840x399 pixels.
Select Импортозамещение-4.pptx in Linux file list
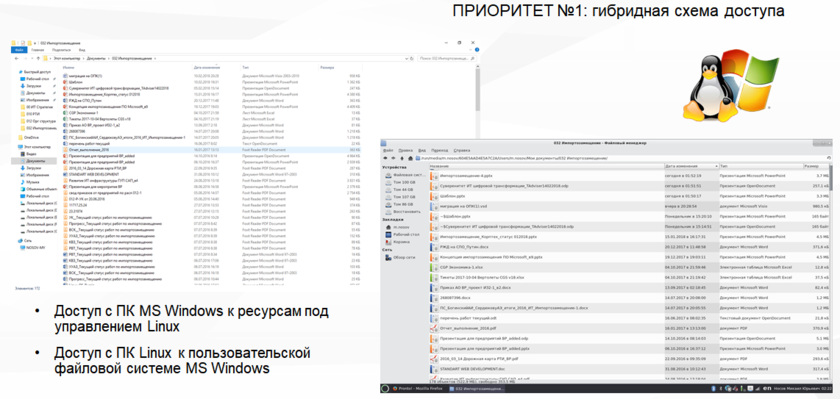point(466,176)
